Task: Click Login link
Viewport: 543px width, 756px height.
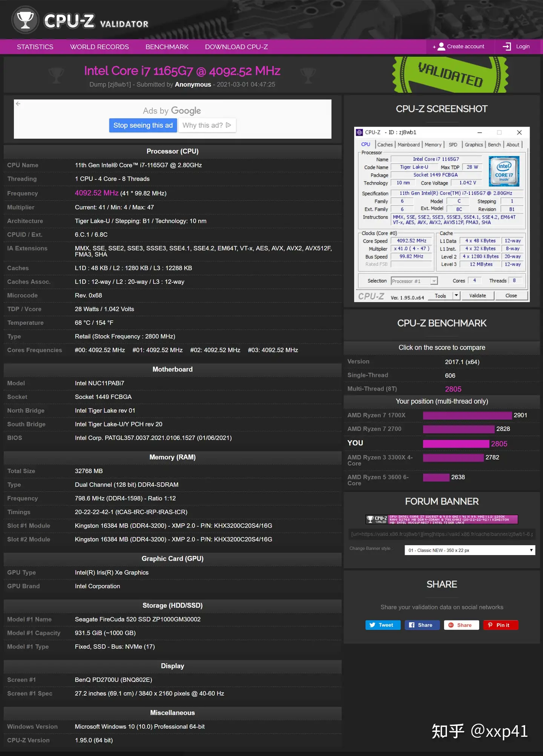Action: coord(516,47)
